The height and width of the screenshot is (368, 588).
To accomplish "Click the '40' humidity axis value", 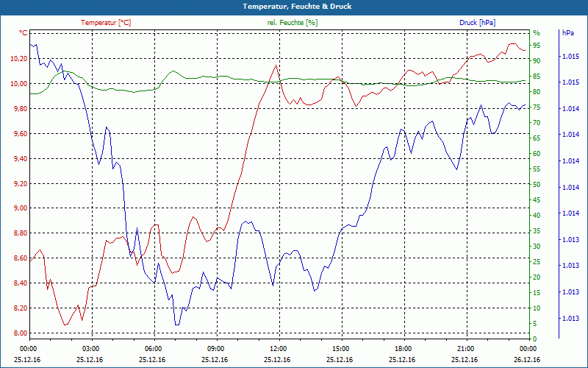I will pyautogui.click(x=537, y=216).
